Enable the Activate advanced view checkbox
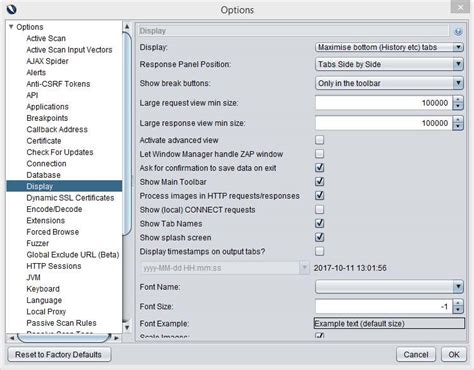 319,140
